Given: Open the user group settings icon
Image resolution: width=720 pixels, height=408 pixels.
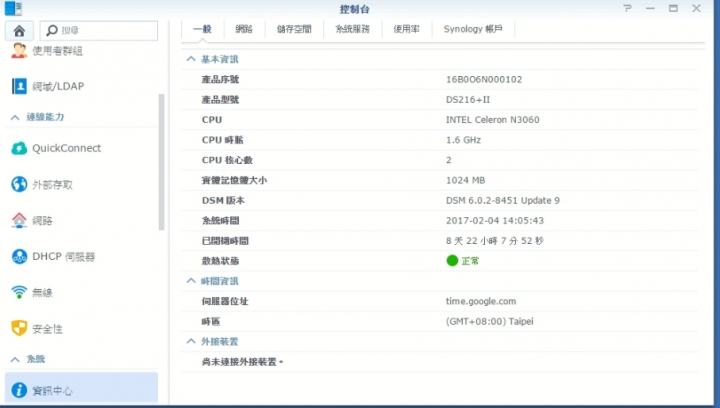Looking at the screenshot, I should 19,50.
